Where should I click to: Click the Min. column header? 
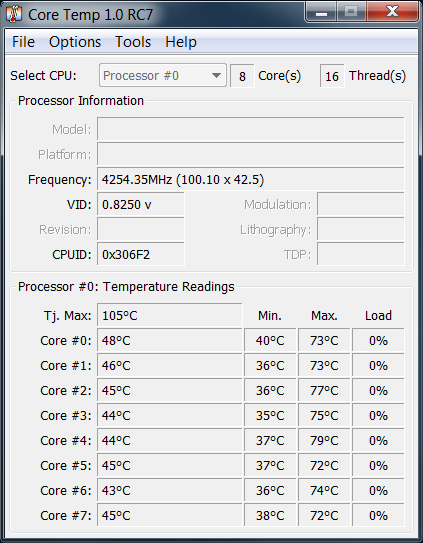coord(270,315)
